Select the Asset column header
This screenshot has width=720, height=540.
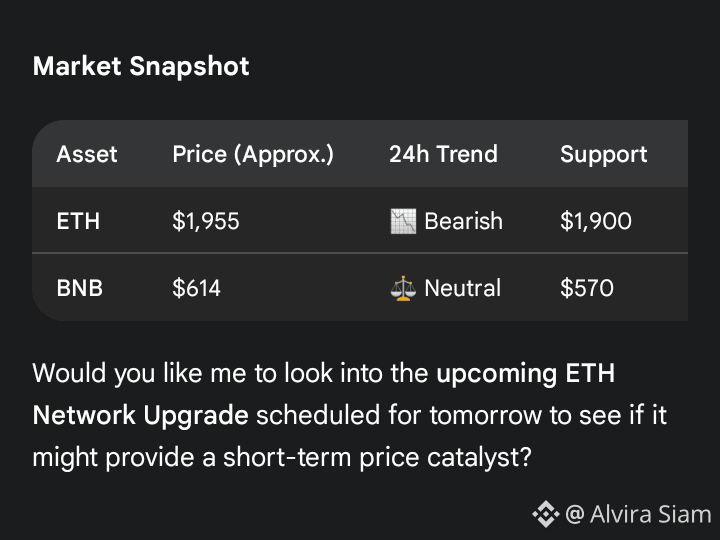(x=87, y=154)
